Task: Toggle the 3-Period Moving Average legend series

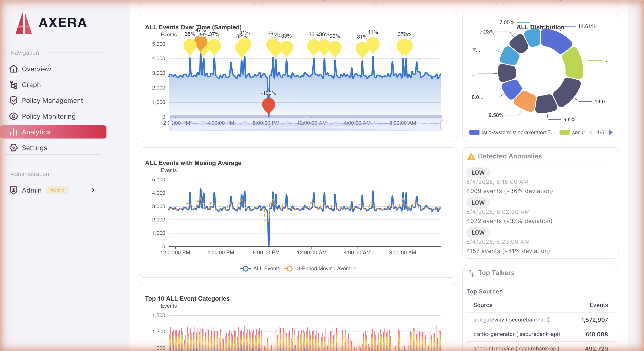Action: pyautogui.click(x=320, y=268)
